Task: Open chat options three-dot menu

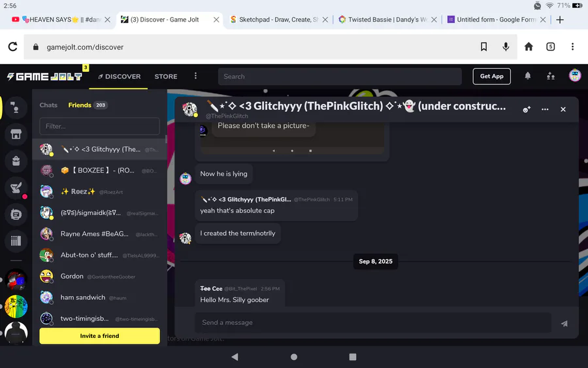Action: point(545,109)
